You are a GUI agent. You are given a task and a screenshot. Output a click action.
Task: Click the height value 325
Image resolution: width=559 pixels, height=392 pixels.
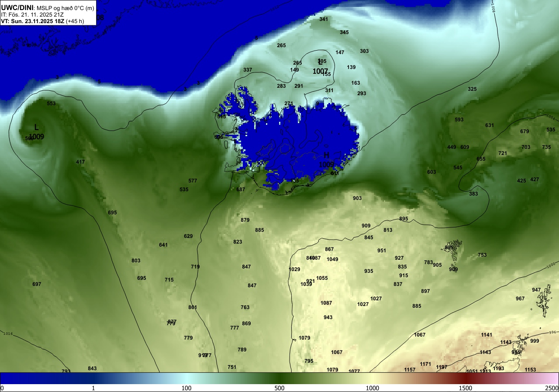click(x=472, y=89)
